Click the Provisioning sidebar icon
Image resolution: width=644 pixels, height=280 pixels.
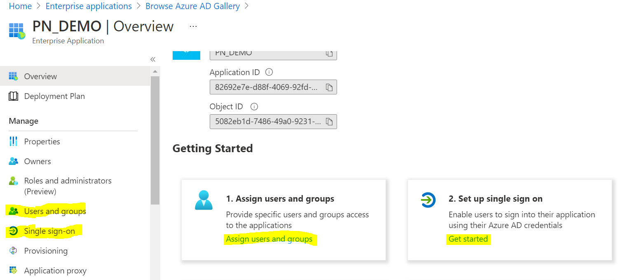tap(13, 251)
